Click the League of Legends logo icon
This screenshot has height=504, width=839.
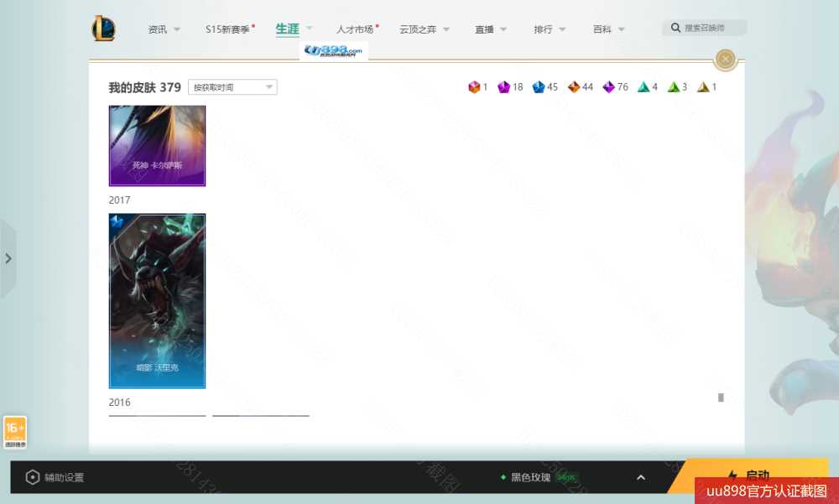103,28
